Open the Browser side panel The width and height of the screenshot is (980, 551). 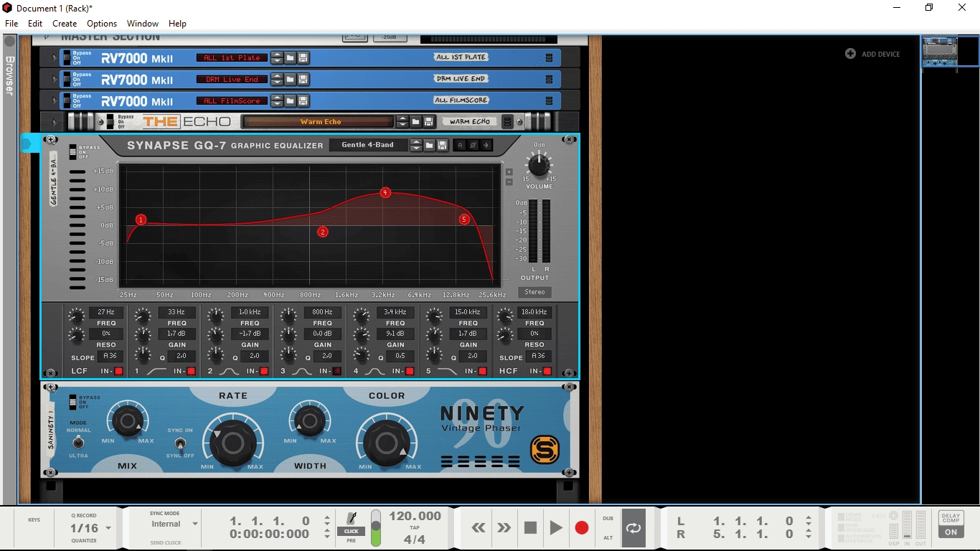(9, 75)
